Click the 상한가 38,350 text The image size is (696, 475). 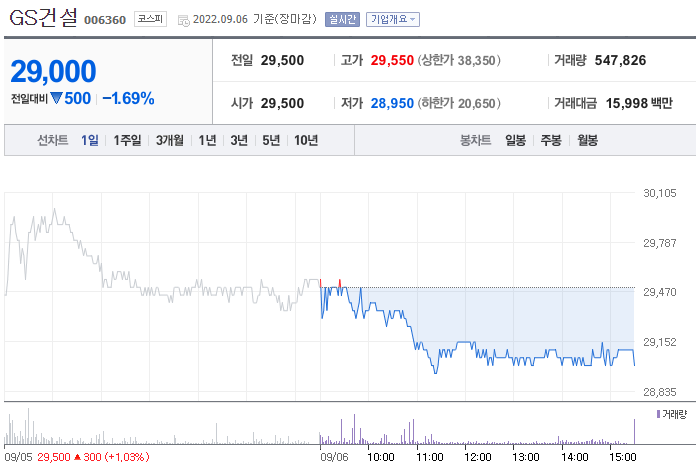(x=459, y=60)
